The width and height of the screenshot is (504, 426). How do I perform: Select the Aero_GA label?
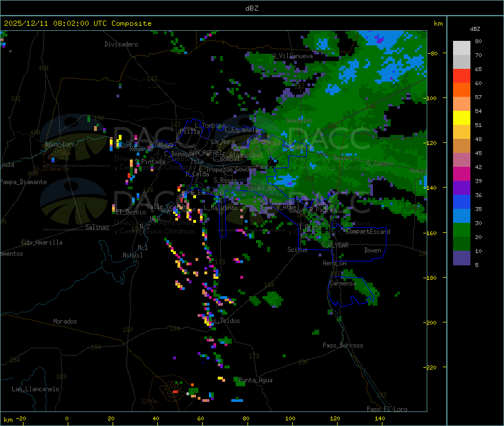coord(335,263)
